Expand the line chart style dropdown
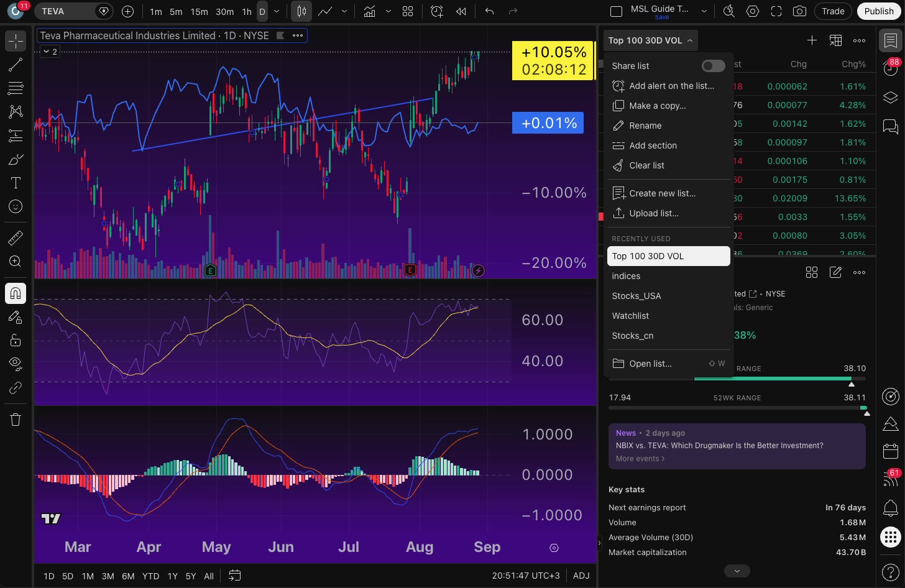The height and width of the screenshot is (588, 905). pyautogui.click(x=344, y=11)
